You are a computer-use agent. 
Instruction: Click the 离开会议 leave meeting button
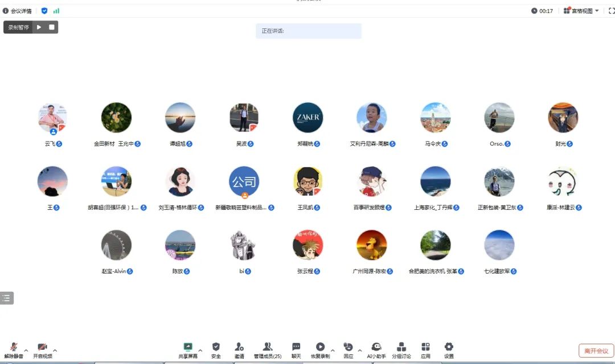coord(596,351)
